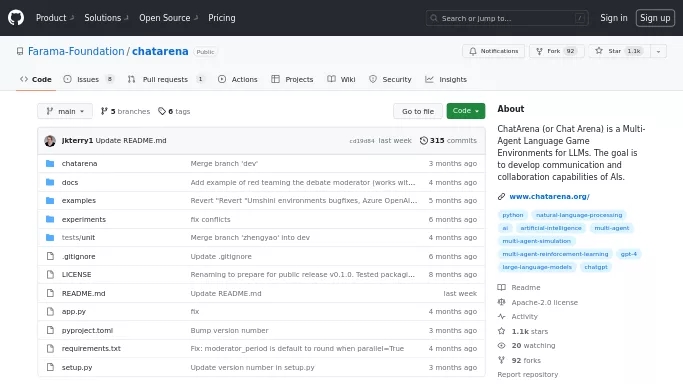This screenshot has width=683, height=384.
Task: Click the gpt-4 topic tag
Action: coord(629,254)
